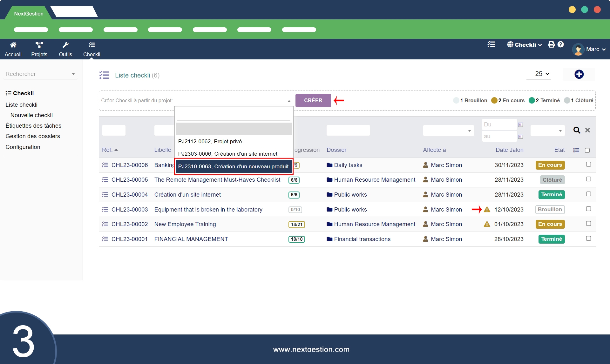Tick the checkbox for FINANCIAL MANAGEMENT row
Screen dimensions: 610x364
[x=588, y=239]
